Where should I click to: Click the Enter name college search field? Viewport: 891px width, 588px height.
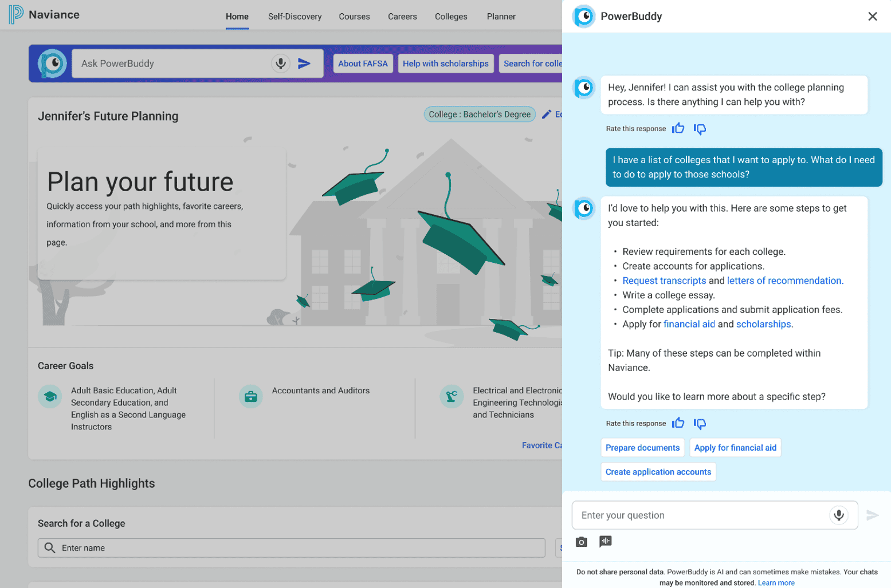point(292,548)
